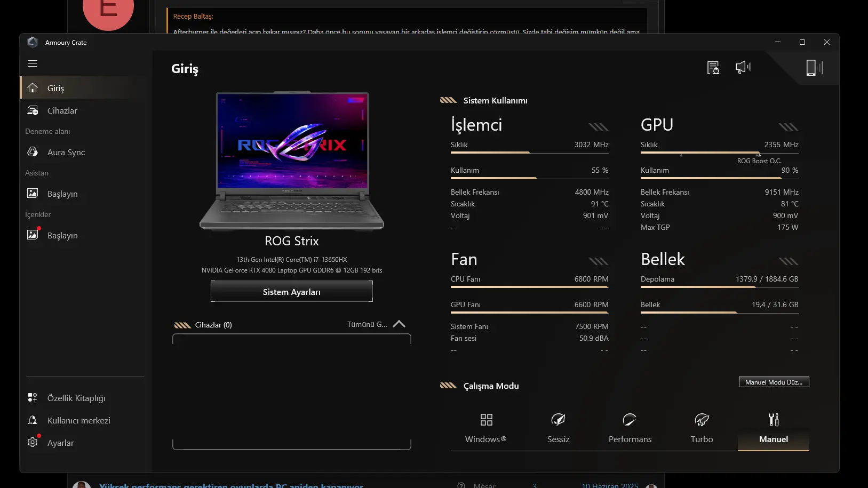The width and height of the screenshot is (868, 488).
Task: Click İşlemci Kullanım usage bar
Action: (x=530, y=178)
